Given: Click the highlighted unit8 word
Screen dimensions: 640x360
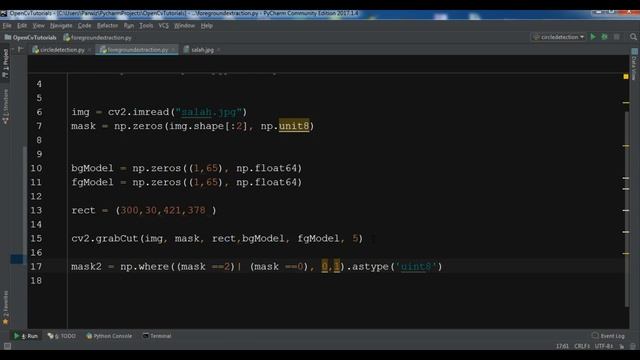Looking at the screenshot, I should (x=294, y=126).
